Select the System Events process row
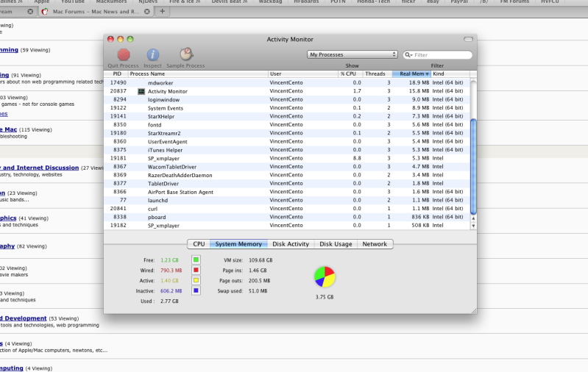The height and width of the screenshot is (372, 588). tap(286, 108)
